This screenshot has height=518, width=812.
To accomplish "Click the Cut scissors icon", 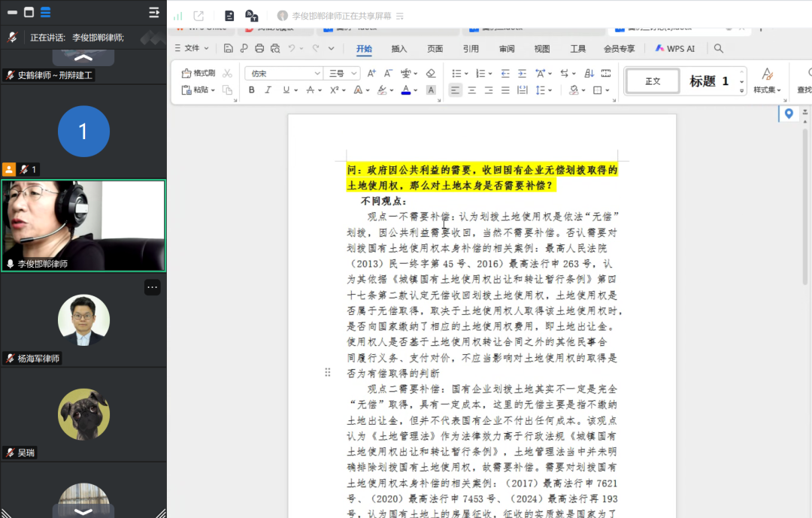I will pyautogui.click(x=227, y=73).
